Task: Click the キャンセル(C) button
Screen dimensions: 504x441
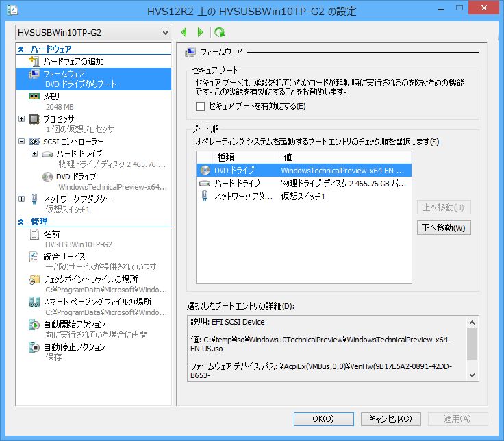Action: [x=390, y=419]
